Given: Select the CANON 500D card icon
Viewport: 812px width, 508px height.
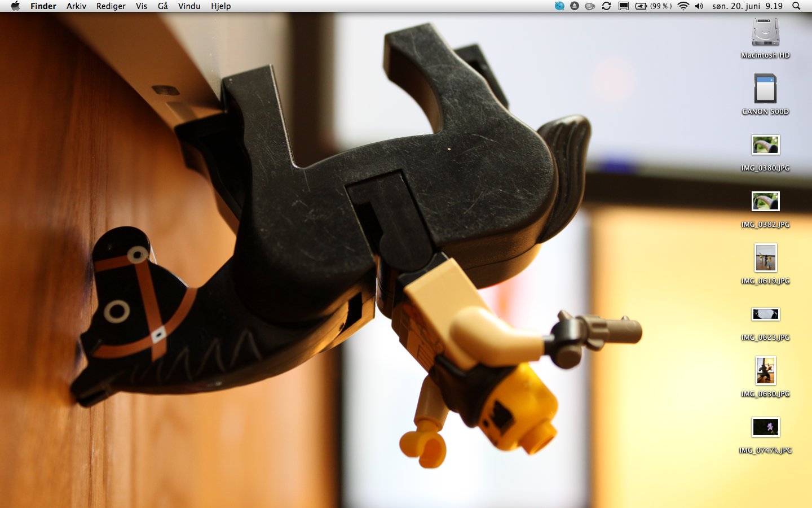Looking at the screenshot, I should pyautogui.click(x=765, y=89).
